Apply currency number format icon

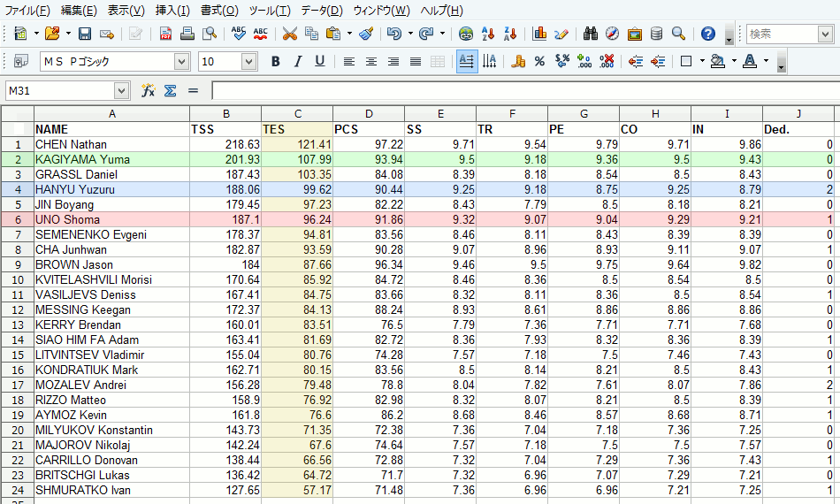[x=517, y=61]
